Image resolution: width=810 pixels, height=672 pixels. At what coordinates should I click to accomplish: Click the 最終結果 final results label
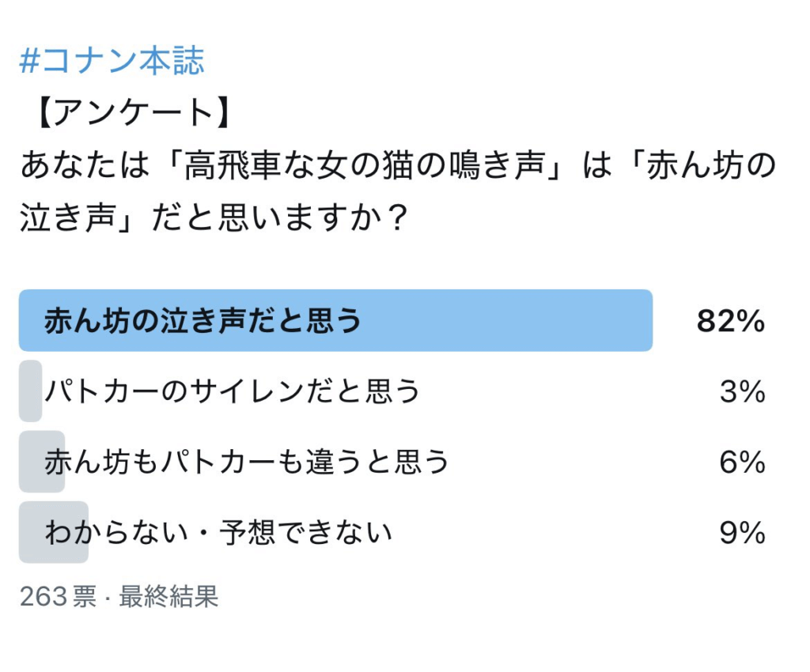[169, 597]
